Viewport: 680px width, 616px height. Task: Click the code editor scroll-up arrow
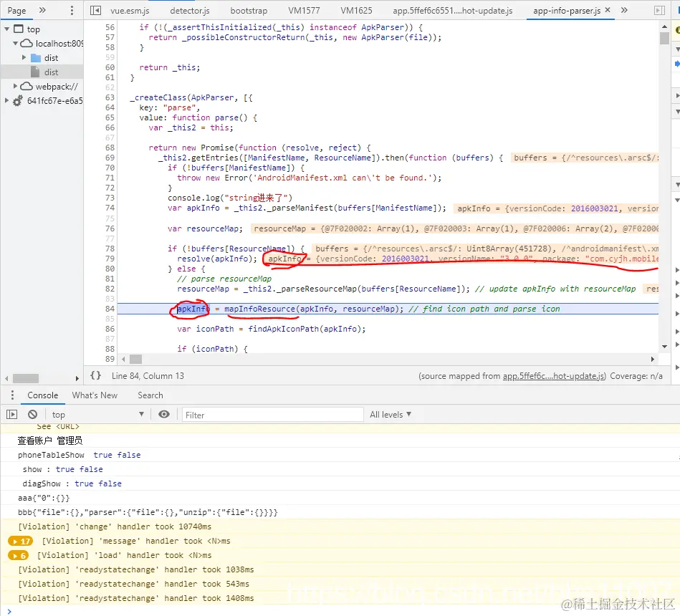(x=664, y=27)
